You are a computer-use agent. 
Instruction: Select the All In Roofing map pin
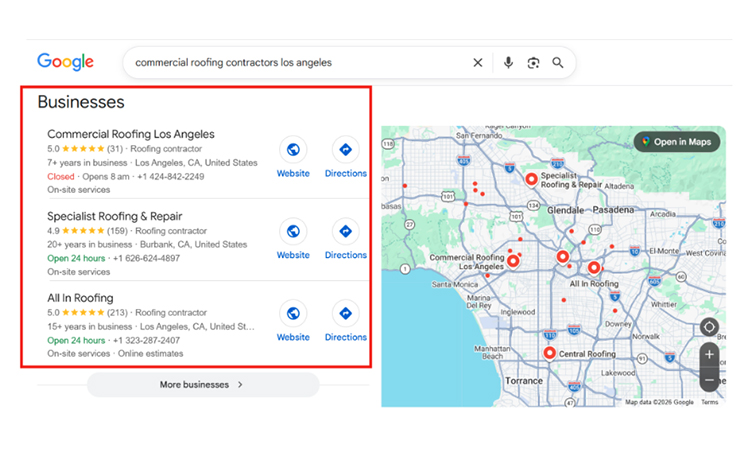pyautogui.click(x=594, y=268)
